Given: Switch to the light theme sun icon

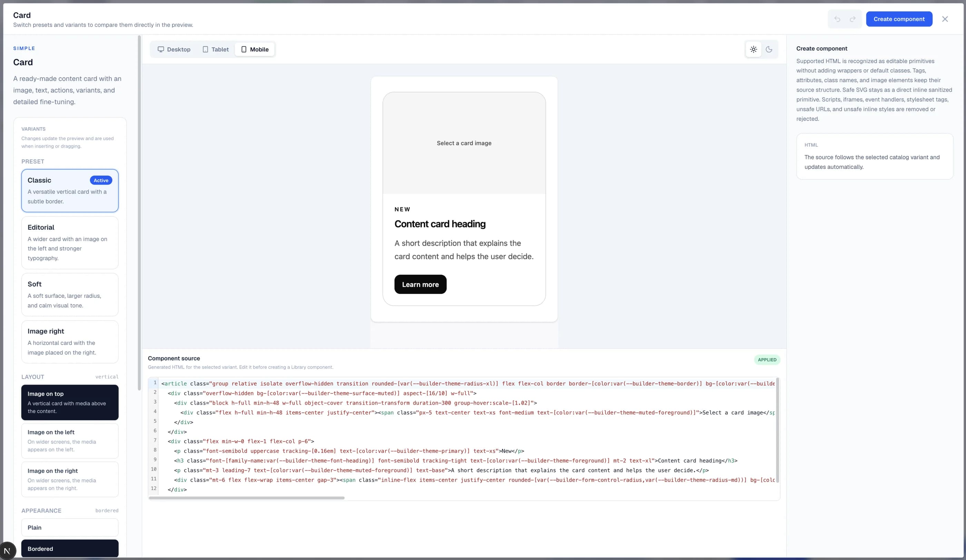Looking at the screenshot, I should (753, 49).
